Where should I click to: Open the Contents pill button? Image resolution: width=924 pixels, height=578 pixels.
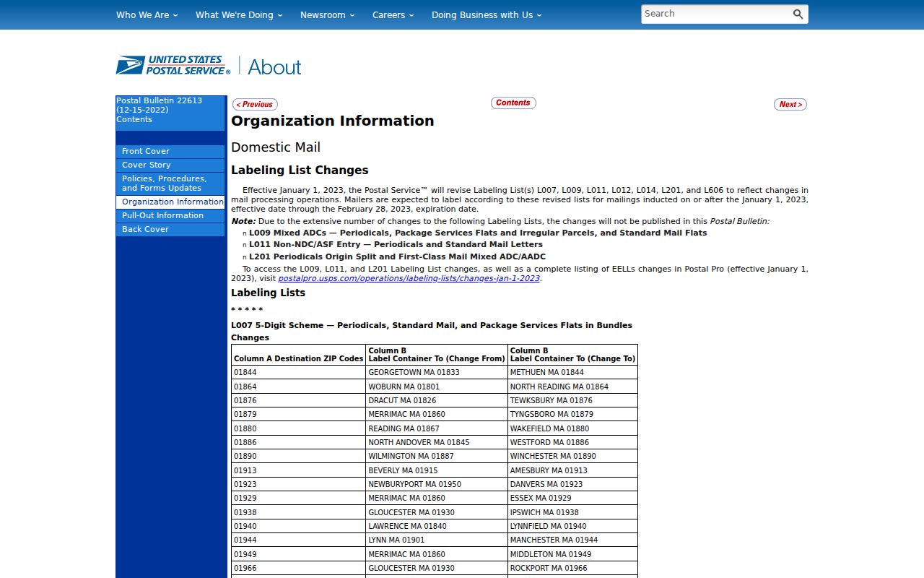[513, 103]
